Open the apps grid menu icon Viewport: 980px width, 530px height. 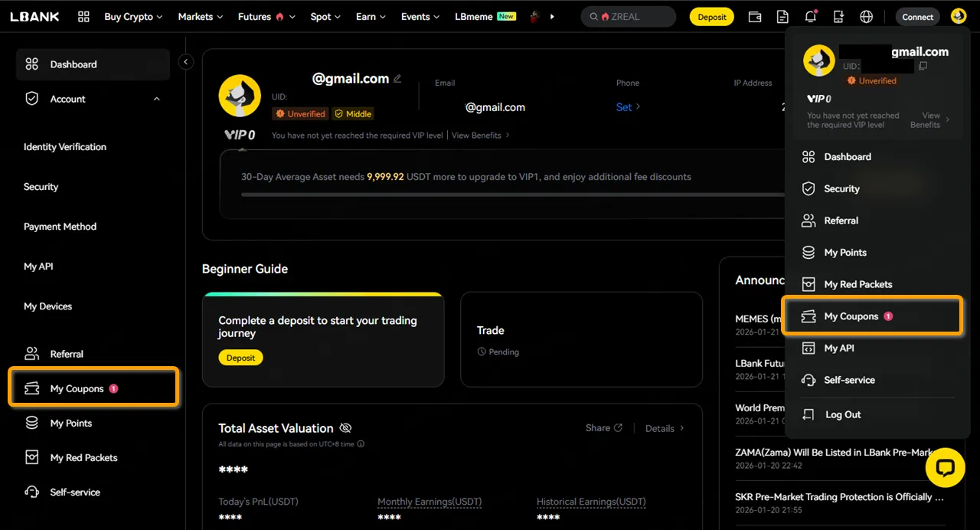(x=83, y=17)
